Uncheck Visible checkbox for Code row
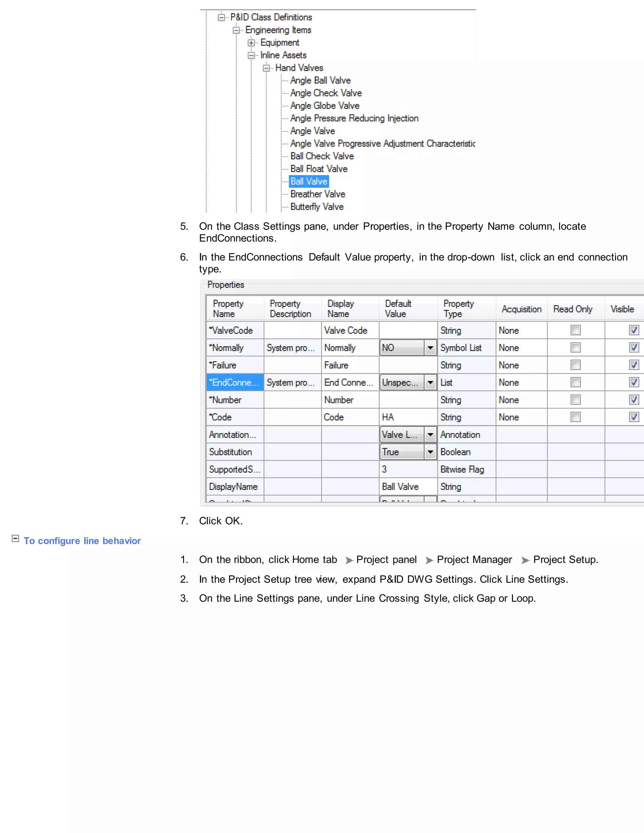Viewport: 644px width, 833px height. click(634, 417)
